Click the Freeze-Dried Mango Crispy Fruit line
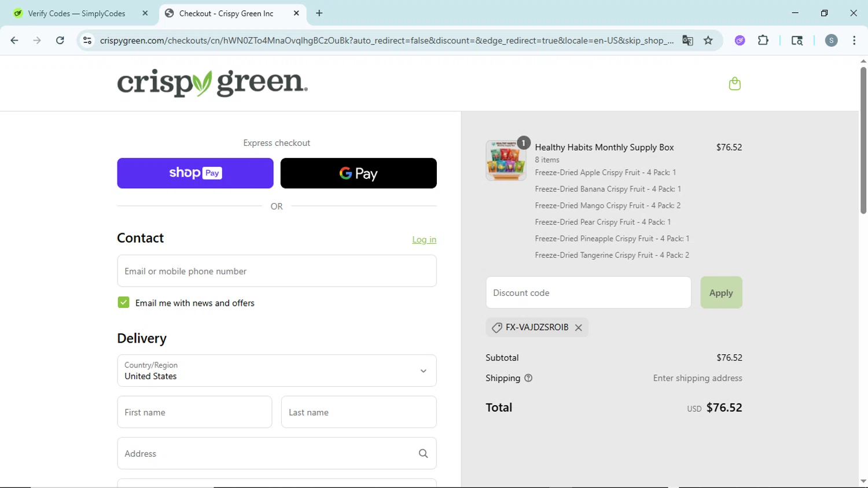 click(x=608, y=206)
